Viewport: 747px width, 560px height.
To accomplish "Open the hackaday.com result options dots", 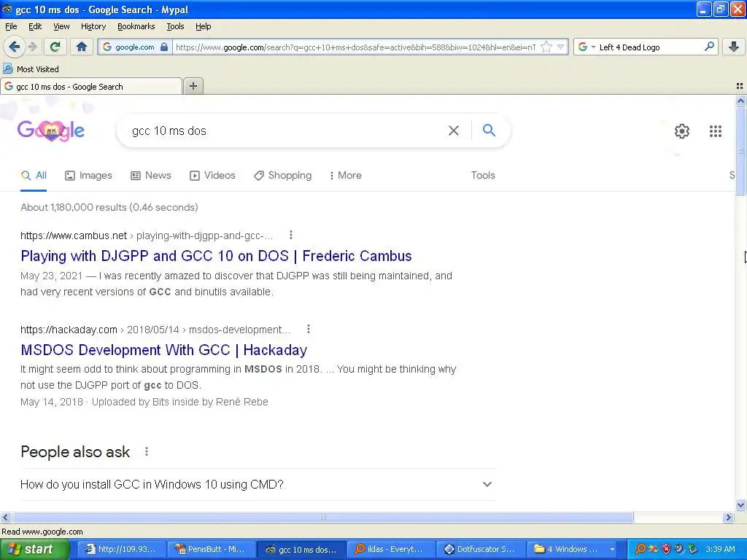I will coord(309,329).
